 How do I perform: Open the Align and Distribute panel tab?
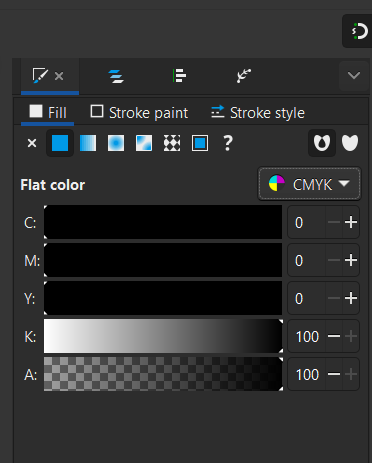(179, 76)
